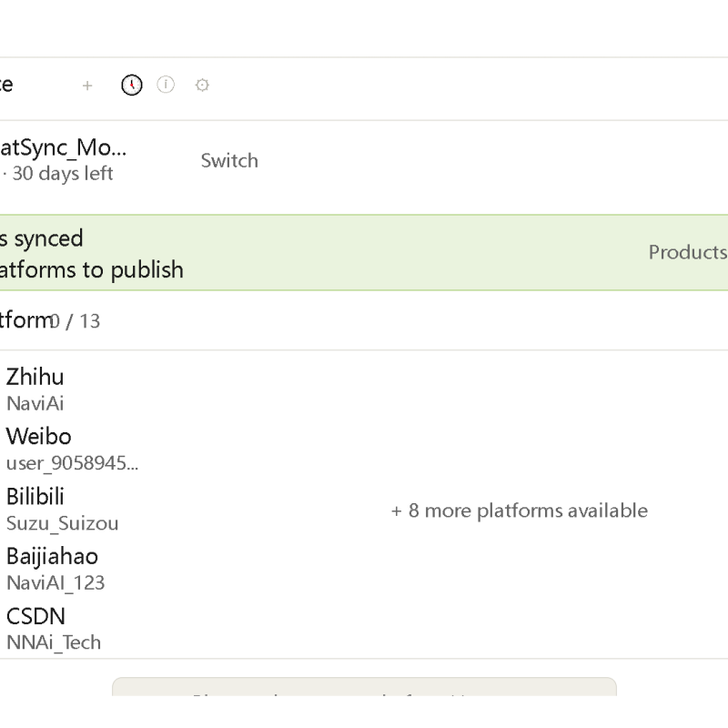Click the NNAi_Tech account name
The image size is (728, 728).
click(x=54, y=642)
